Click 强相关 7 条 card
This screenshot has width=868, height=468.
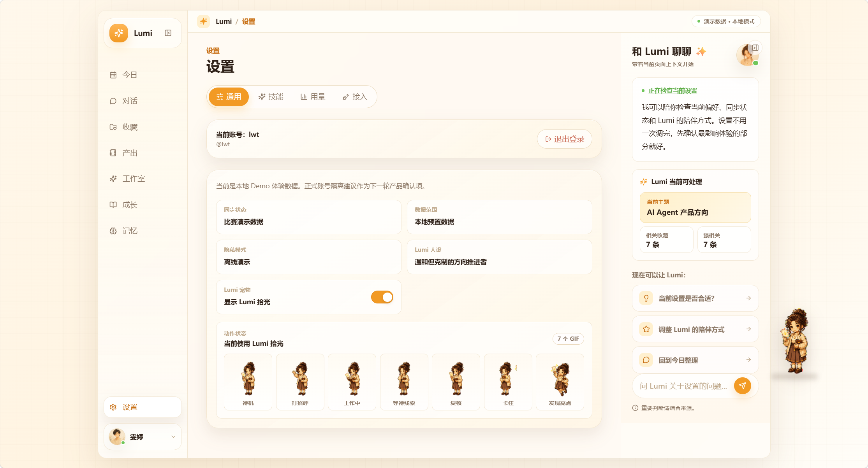(x=724, y=240)
